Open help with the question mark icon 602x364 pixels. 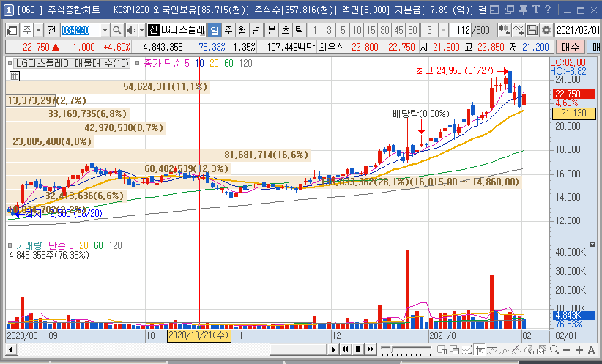click(x=548, y=10)
